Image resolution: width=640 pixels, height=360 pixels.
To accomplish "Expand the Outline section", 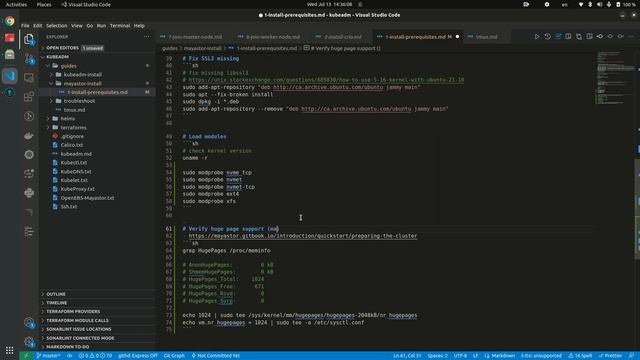I will 98,294.
